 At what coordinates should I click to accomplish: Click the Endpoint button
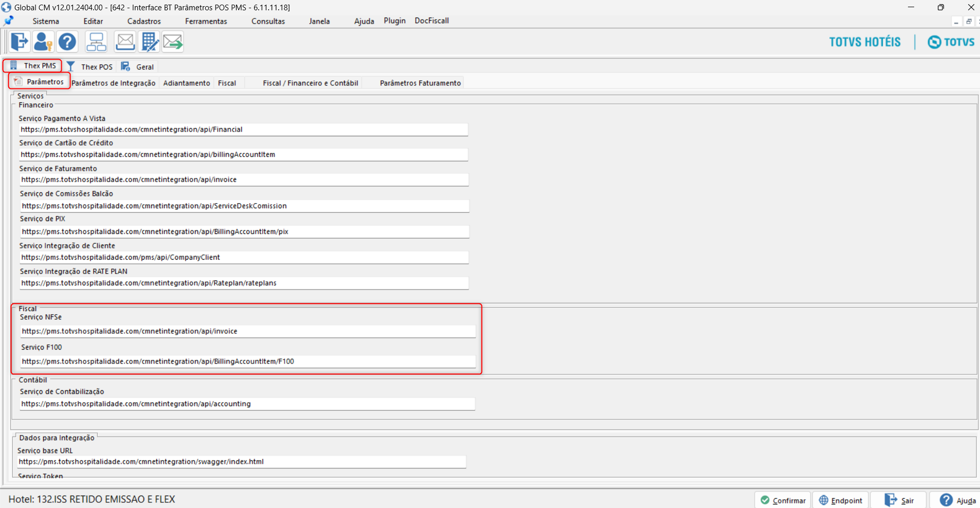841,500
